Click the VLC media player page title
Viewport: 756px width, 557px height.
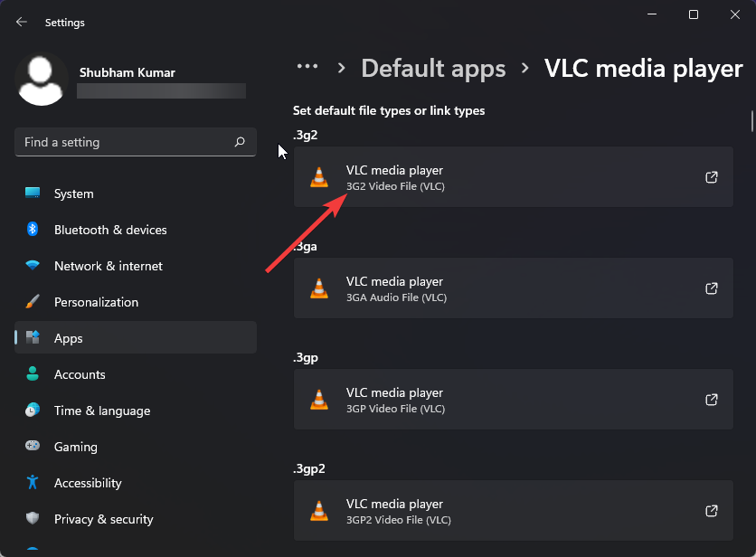click(x=644, y=69)
